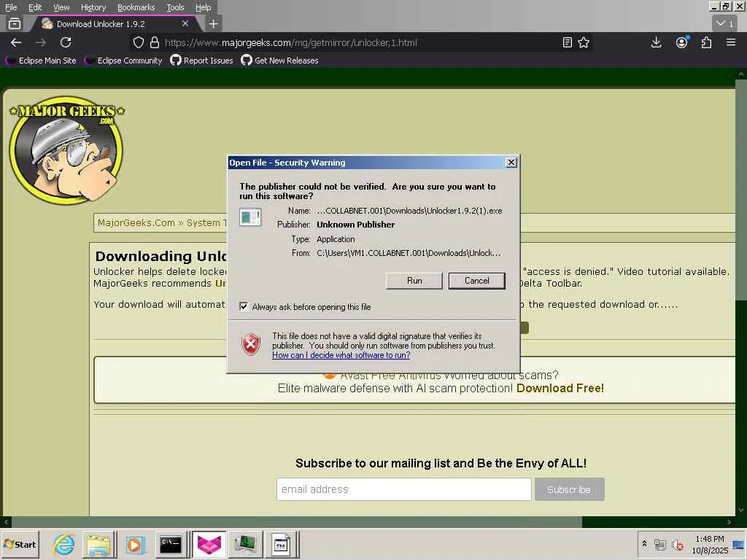Click the muted volume tray icon
Screen dimensions: 747x560
677,544
